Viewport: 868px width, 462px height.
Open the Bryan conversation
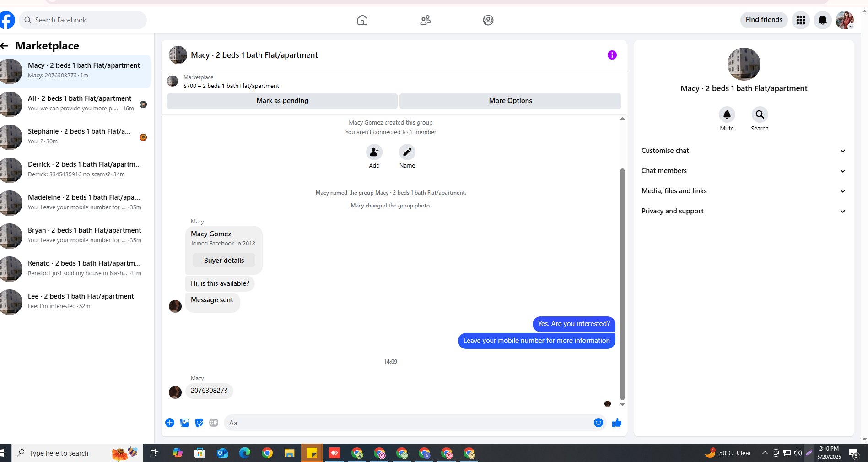point(75,236)
